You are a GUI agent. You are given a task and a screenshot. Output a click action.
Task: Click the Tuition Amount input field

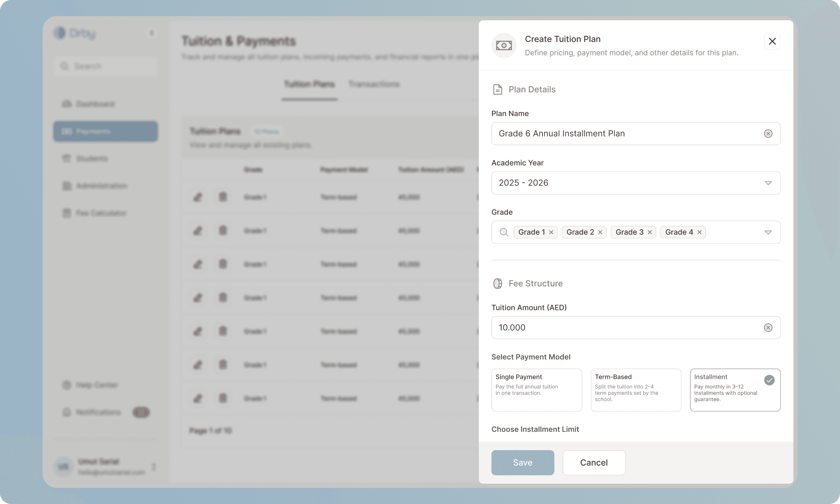tap(623, 328)
